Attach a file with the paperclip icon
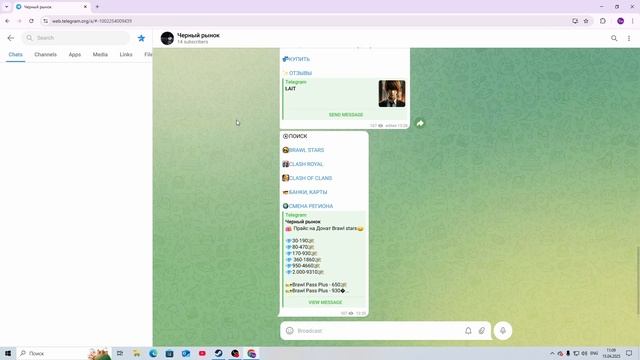Image resolution: width=640 pixels, height=360 pixels. click(x=482, y=331)
